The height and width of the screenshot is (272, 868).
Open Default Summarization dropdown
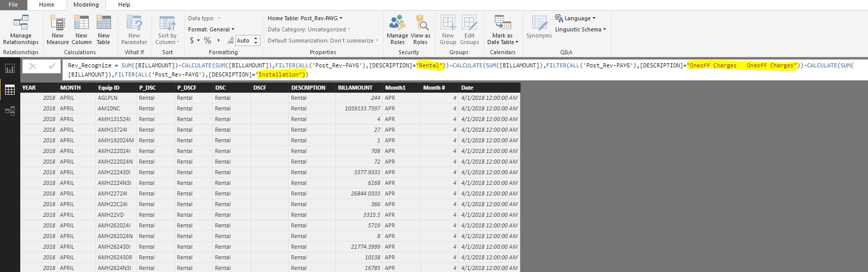(323, 41)
